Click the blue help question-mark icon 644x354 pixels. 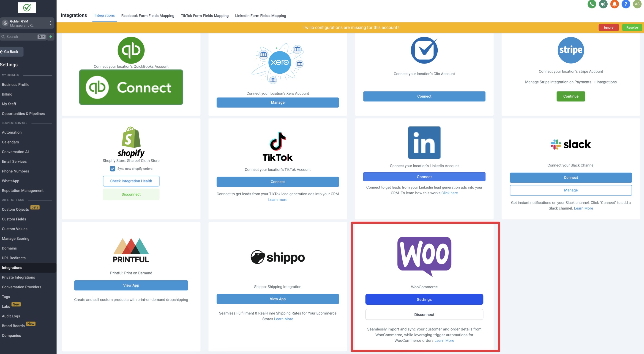click(x=625, y=4)
